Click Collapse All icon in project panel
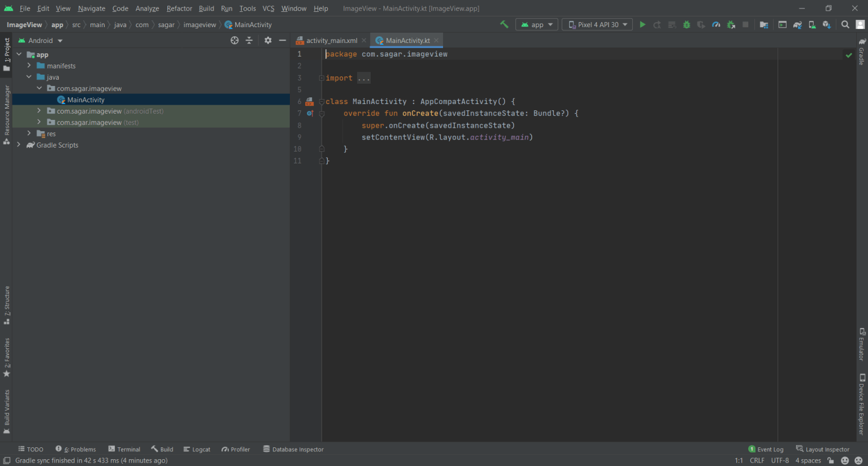868x466 pixels. click(249, 40)
